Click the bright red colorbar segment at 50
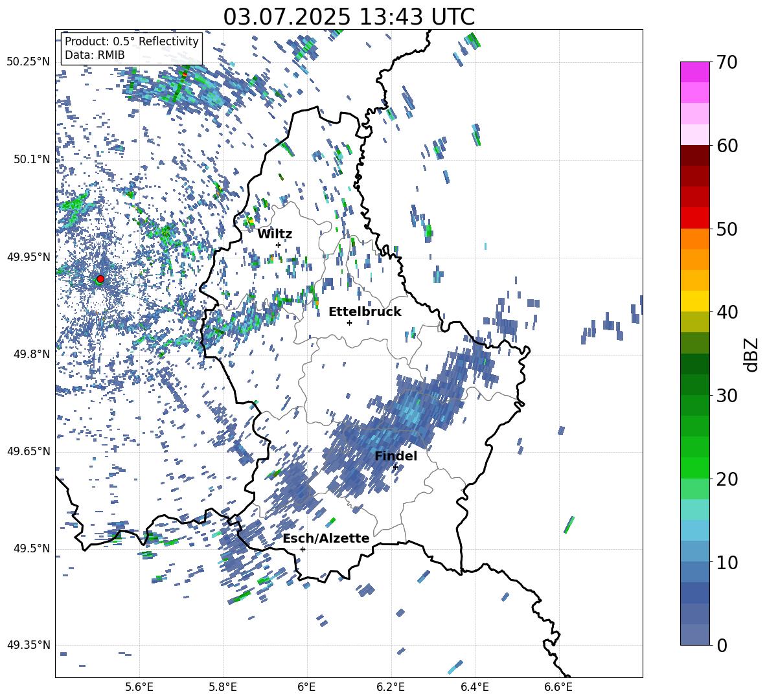This screenshot has width=767, height=700. click(x=694, y=218)
